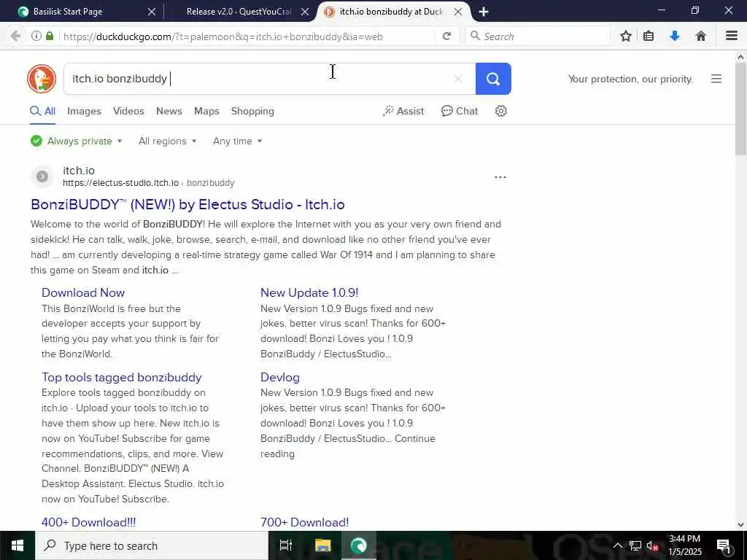Open the Assist feature
747x560 pixels.
point(403,111)
